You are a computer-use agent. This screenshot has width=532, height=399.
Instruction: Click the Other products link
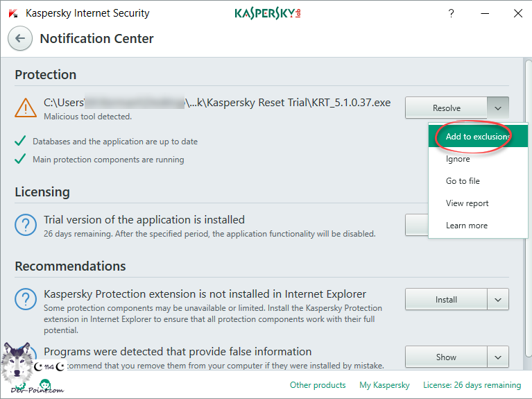318,385
